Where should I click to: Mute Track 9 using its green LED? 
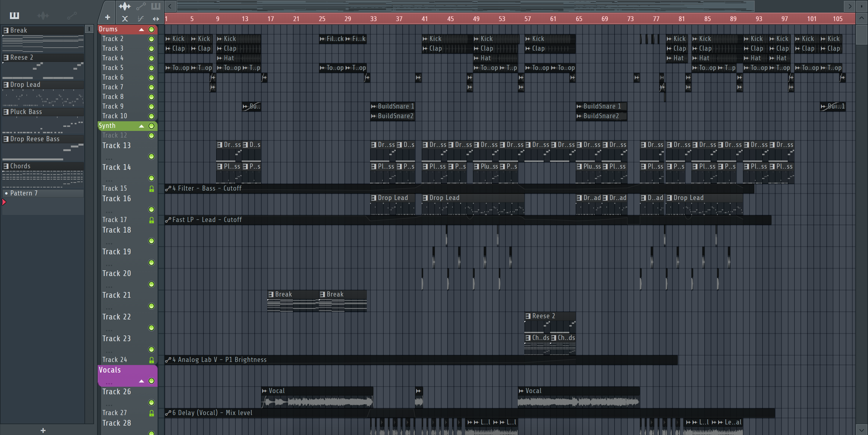point(152,106)
